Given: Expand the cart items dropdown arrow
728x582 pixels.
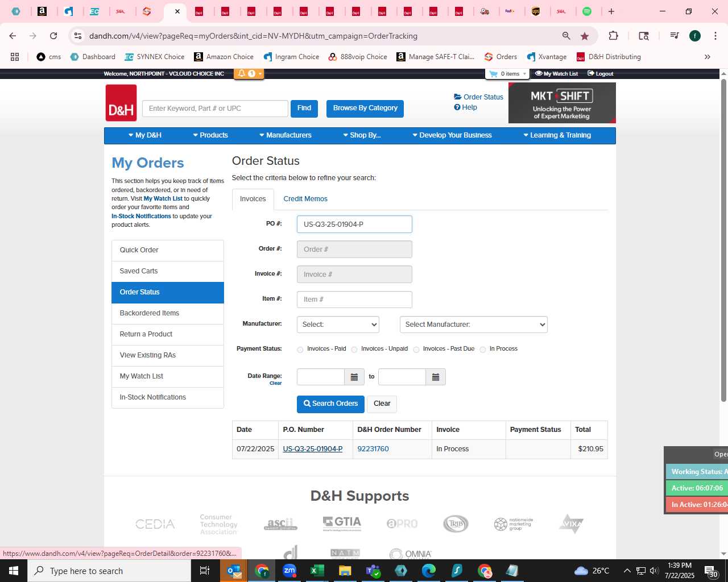Looking at the screenshot, I should 524,74.
